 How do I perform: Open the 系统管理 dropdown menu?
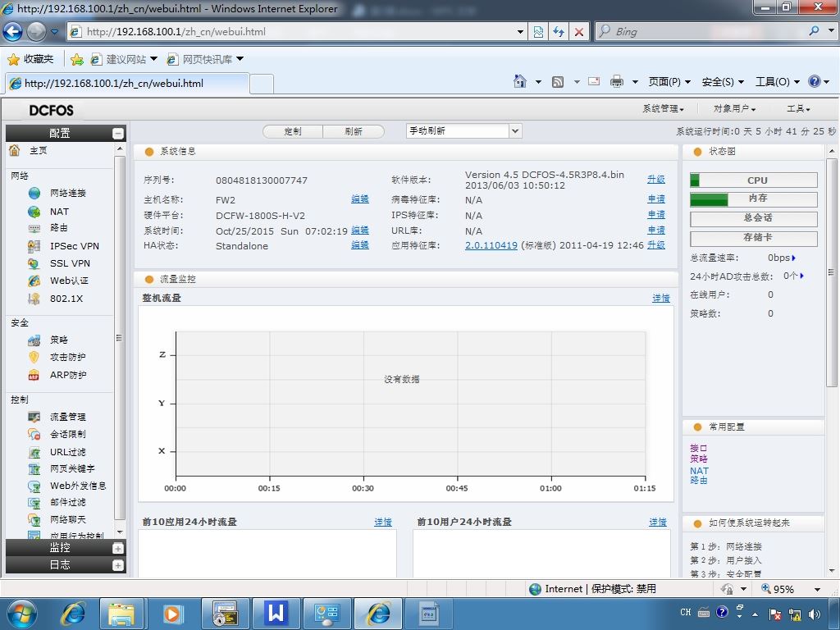(663, 109)
